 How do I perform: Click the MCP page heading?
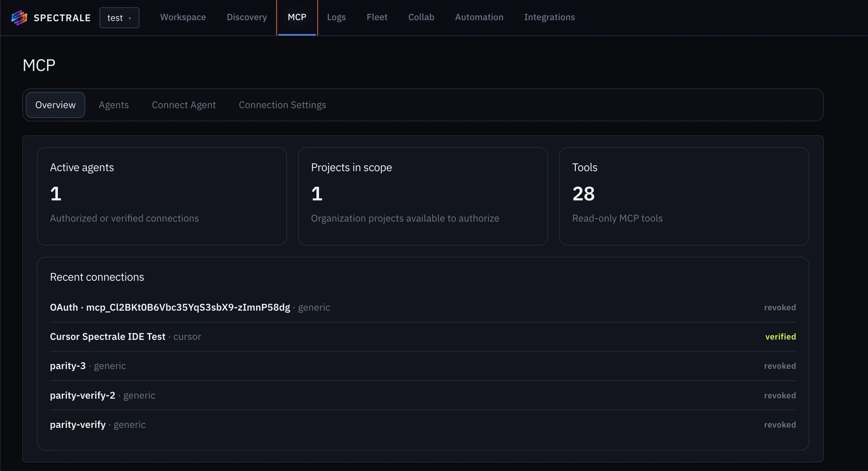click(39, 65)
